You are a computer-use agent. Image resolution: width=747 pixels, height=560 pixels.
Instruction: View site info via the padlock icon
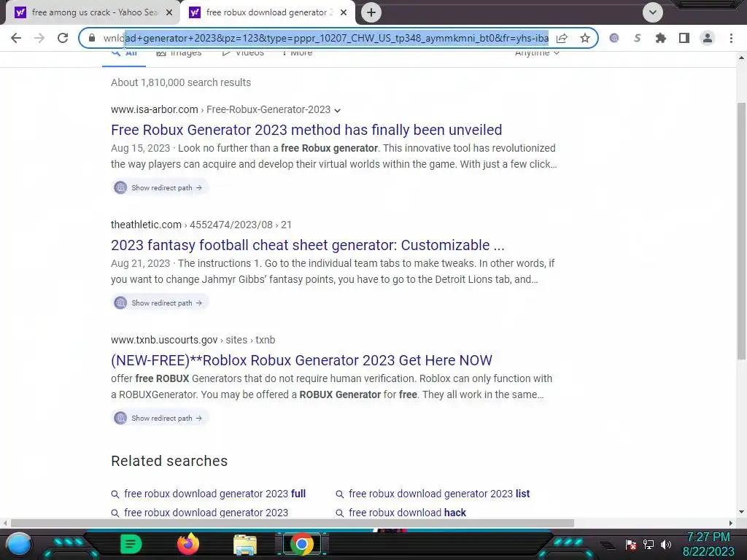click(92, 38)
